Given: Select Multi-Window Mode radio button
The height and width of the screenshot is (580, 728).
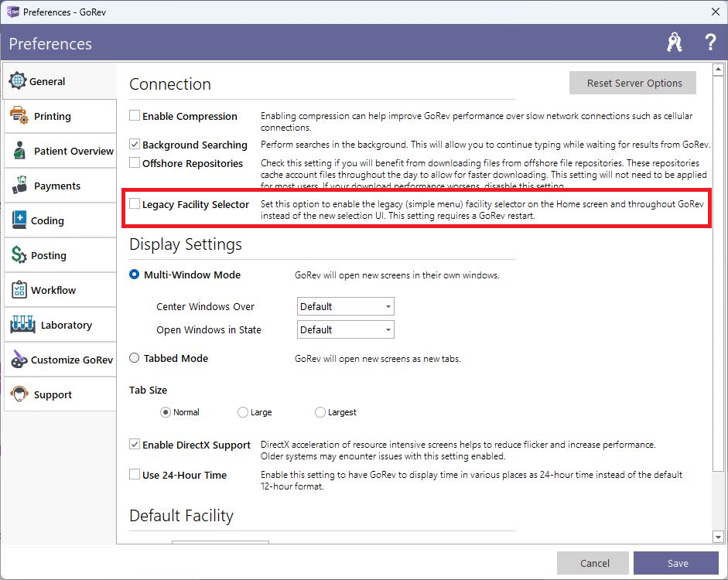Looking at the screenshot, I should point(134,275).
